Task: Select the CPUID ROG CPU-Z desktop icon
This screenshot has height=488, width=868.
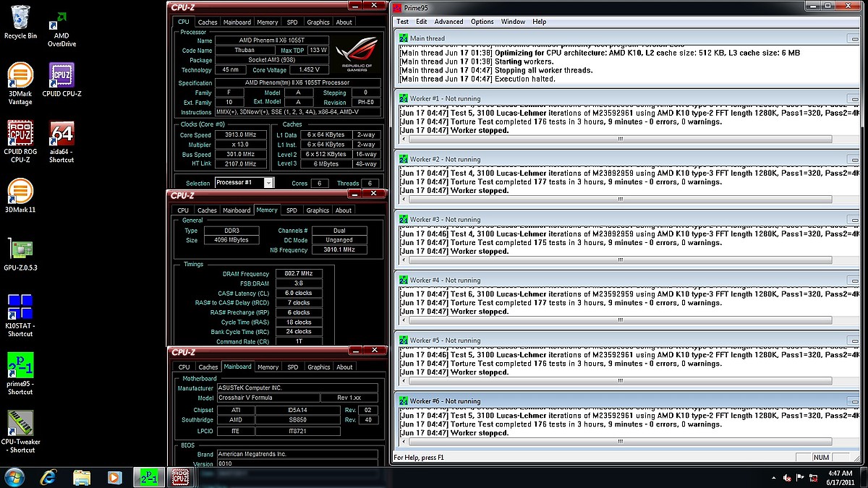Action: click(x=20, y=142)
